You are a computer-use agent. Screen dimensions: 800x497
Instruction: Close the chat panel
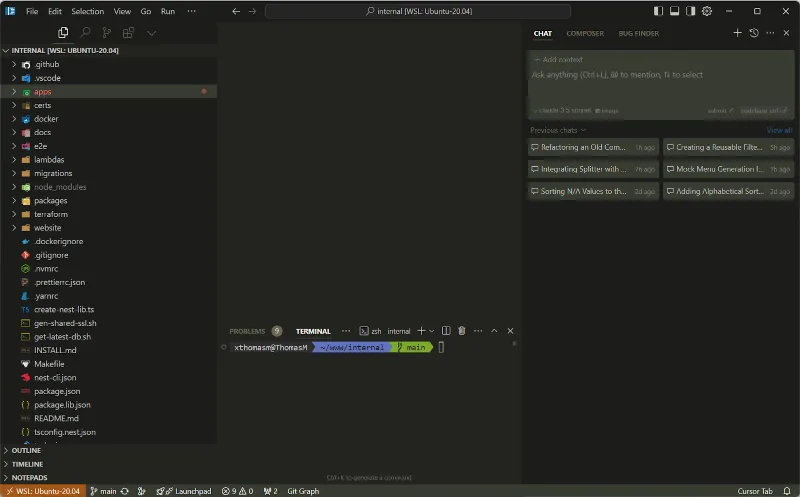(x=786, y=33)
